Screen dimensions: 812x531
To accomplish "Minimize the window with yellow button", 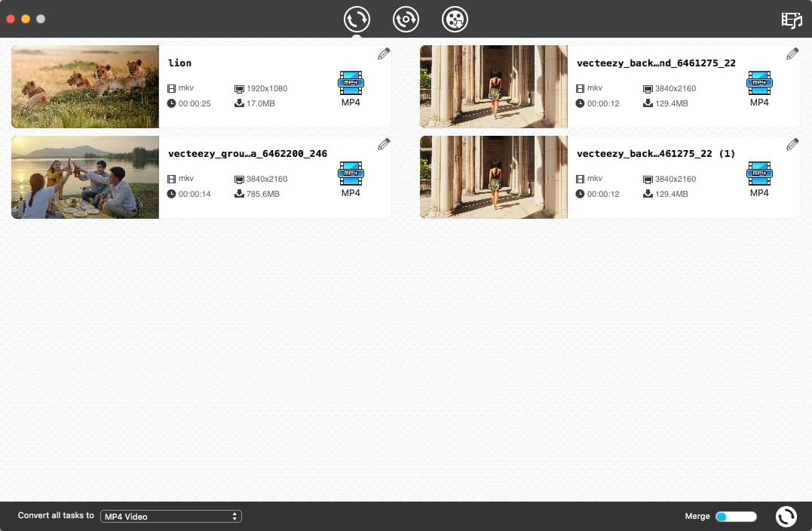I will tap(26, 19).
